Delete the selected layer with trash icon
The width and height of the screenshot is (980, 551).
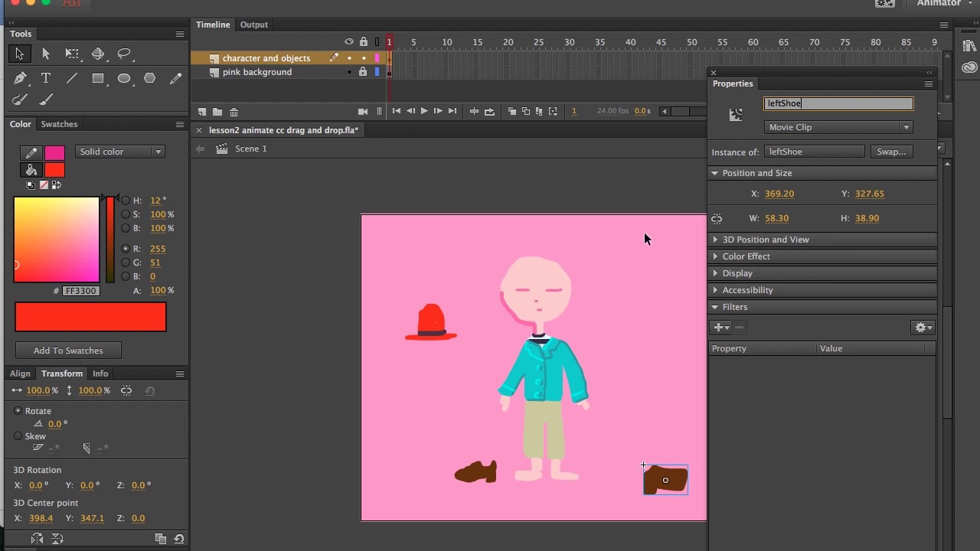234,112
